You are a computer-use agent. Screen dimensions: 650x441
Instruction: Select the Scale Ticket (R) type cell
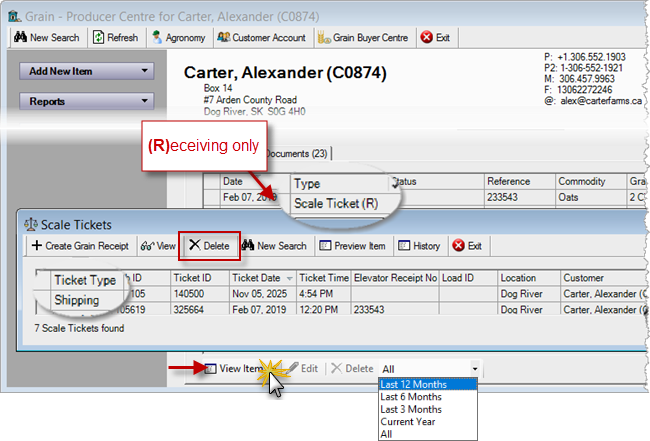click(x=336, y=204)
